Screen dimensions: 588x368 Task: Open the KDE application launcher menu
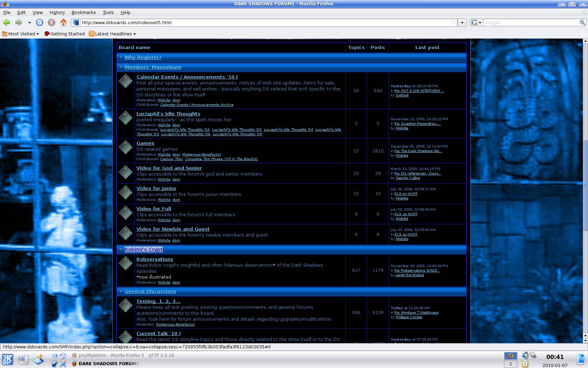[8, 359]
